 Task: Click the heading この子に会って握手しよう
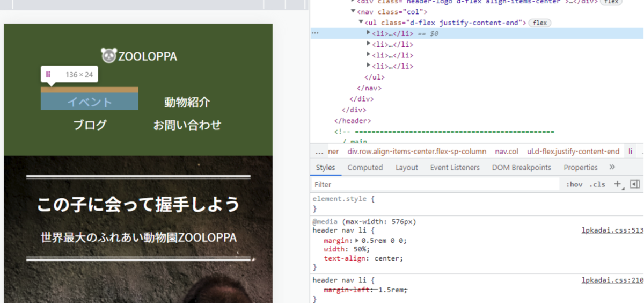click(x=138, y=204)
